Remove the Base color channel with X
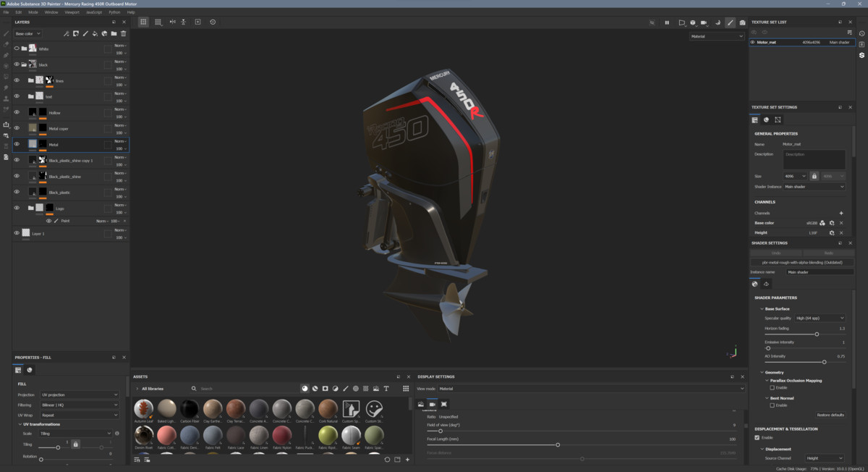 click(841, 223)
